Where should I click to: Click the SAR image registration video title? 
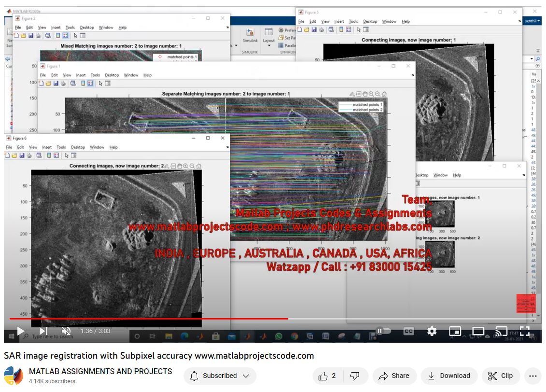tap(159, 356)
